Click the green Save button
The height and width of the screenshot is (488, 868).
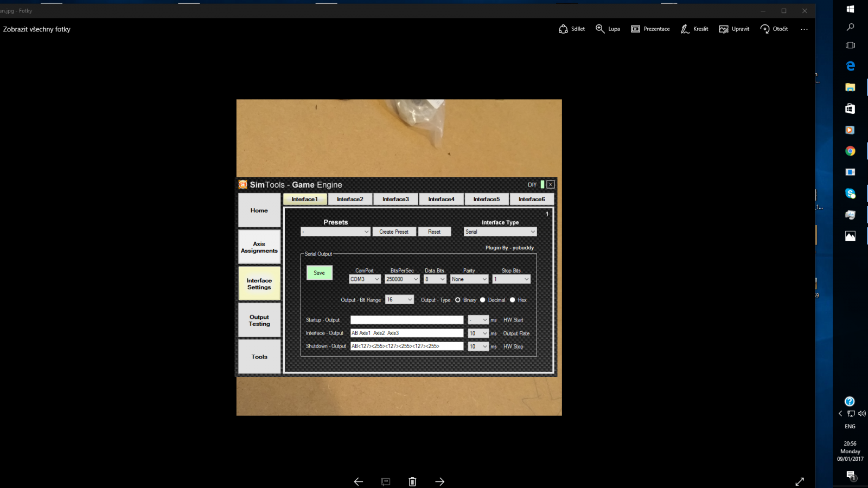(319, 273)
